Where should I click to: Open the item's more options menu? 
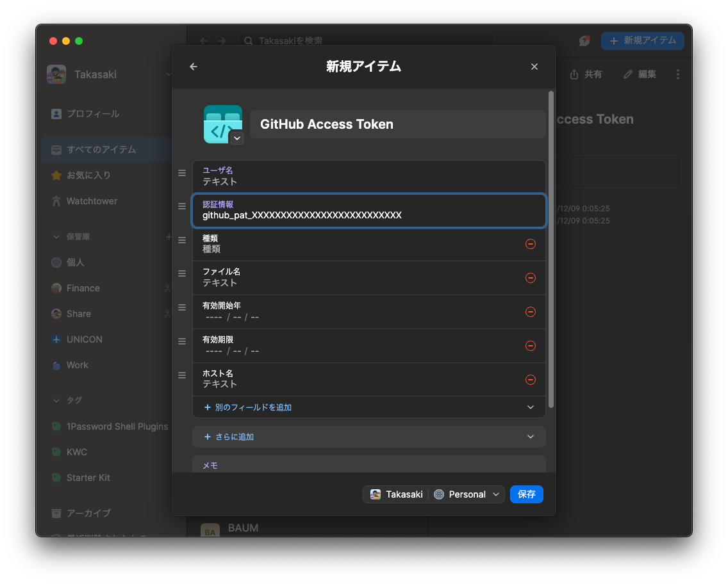678,74
